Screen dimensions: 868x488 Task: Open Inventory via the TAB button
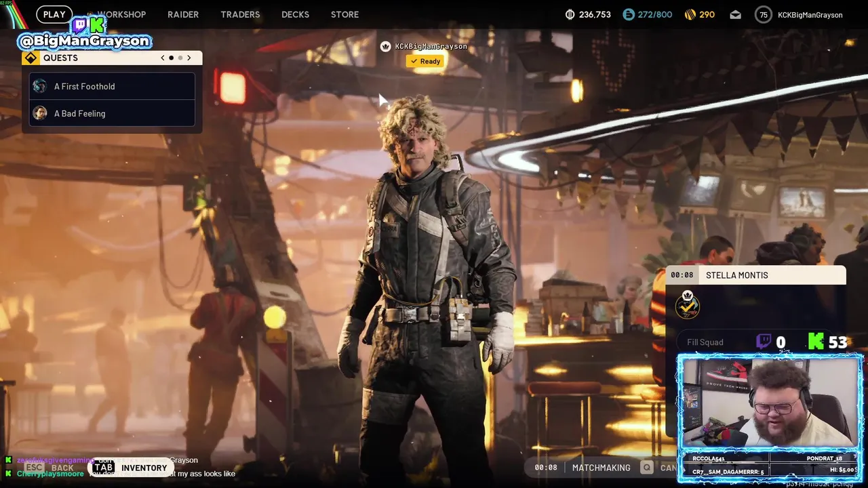[130, 468]
